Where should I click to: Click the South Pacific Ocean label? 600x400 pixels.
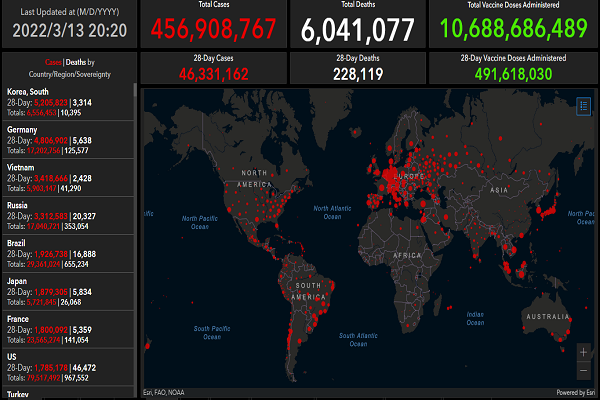[212, 333]
